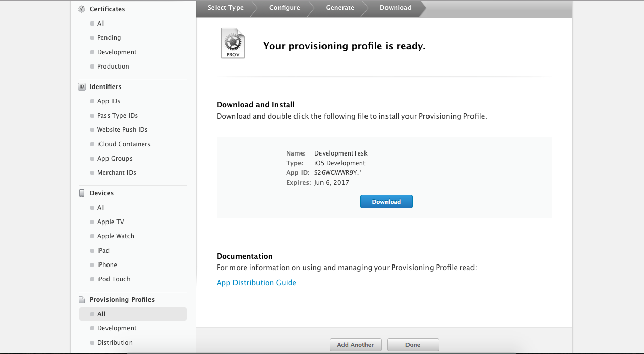Open Production certificates list
This screenshot has height=354, width=644.
tap(113, 66)
